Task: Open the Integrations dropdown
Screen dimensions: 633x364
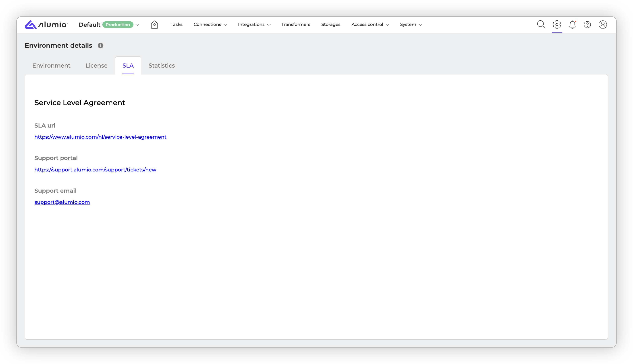Action: tap(254, 25)
